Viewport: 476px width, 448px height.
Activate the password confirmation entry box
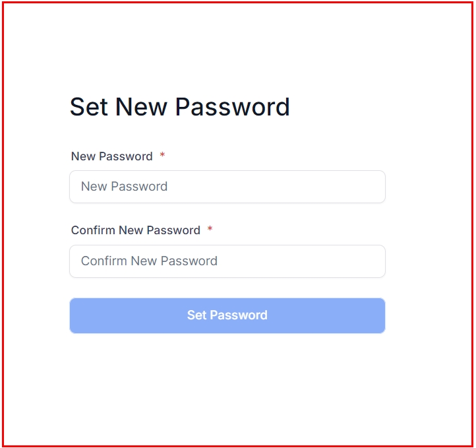click(x=227, y=261)
